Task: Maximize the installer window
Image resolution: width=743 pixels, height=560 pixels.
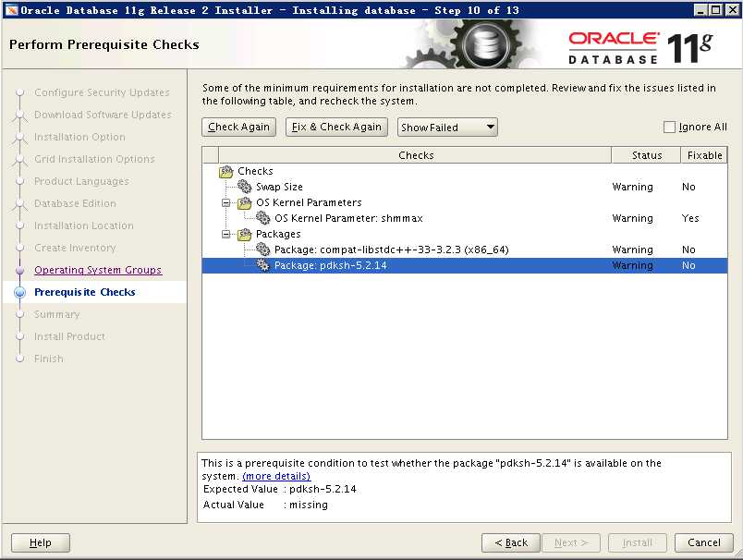Action: point(716,10)
